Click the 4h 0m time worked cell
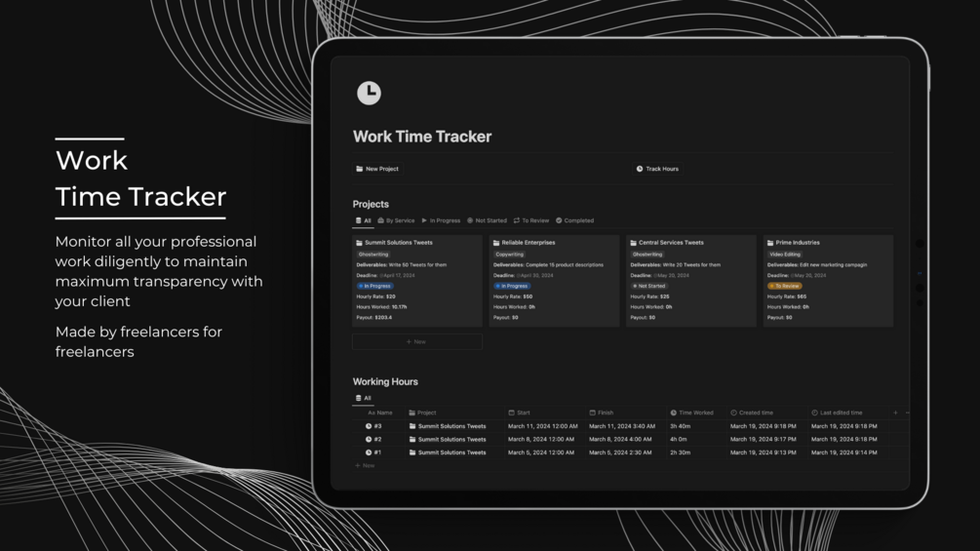 (x=679, y=439)
